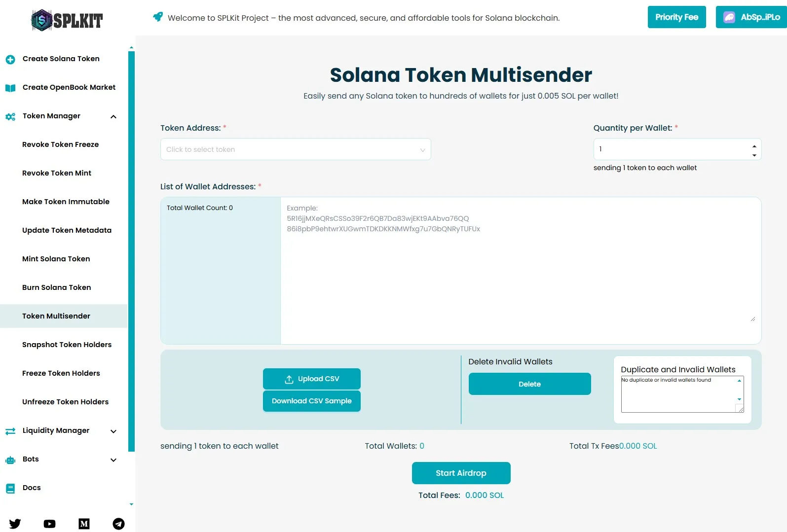Click the 'Total Tx Fees0.000 SOL' text
Image resolution: width=787 pixels, height=532 pixels.
coord(613,446)
